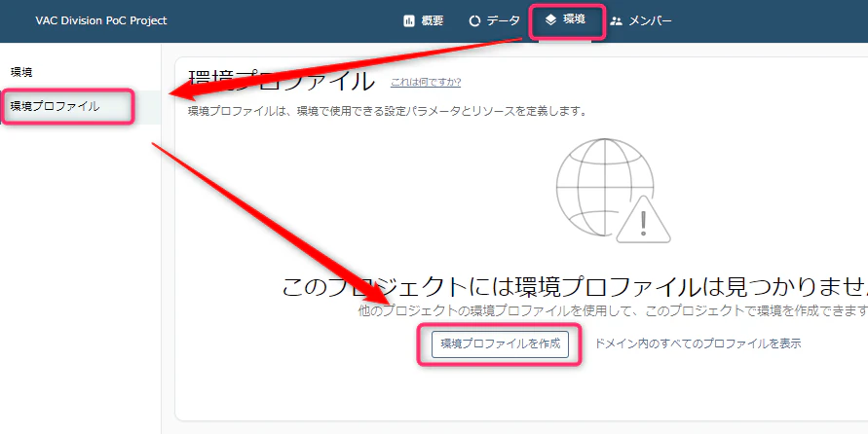The image size is (868, 434).
Task: Click the 環境プロファイルを作成 button
Action: click(x=500, y=344)
